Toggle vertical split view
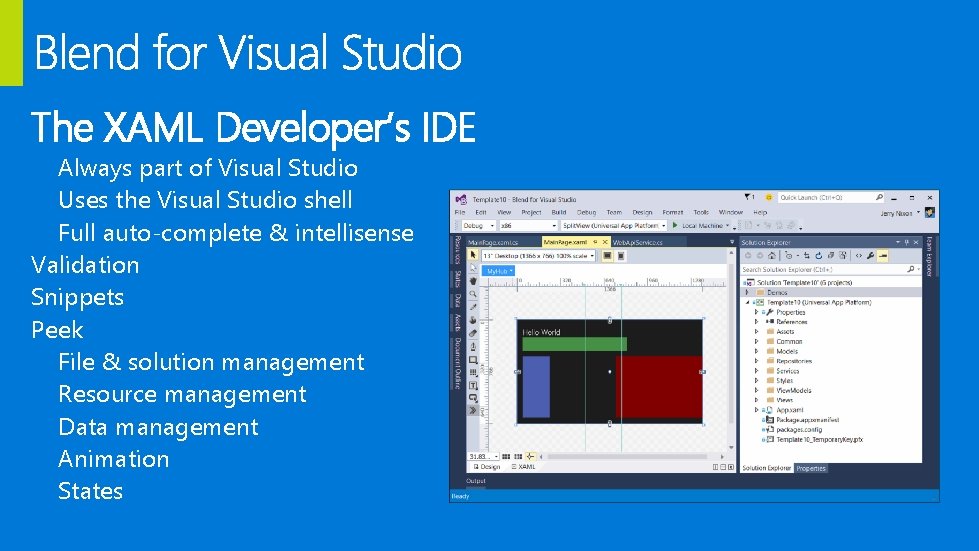This screenshot has width=979, height=551. pos(716,467)
